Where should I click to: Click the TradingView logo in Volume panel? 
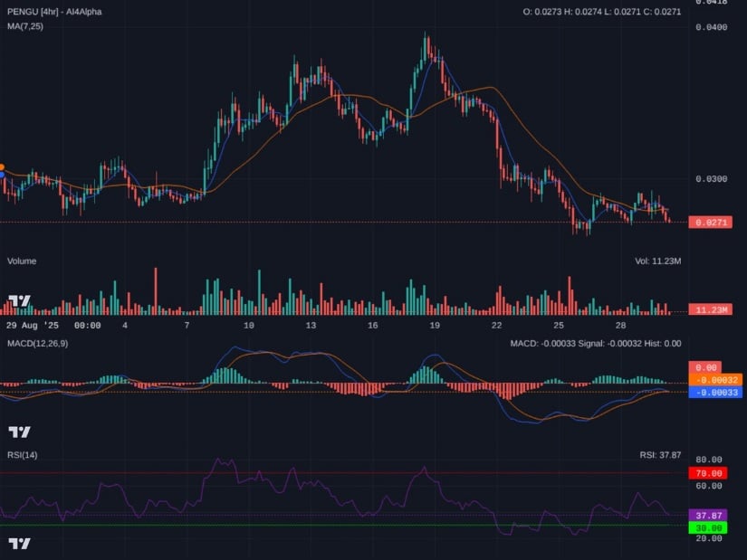tap(19, 301)
